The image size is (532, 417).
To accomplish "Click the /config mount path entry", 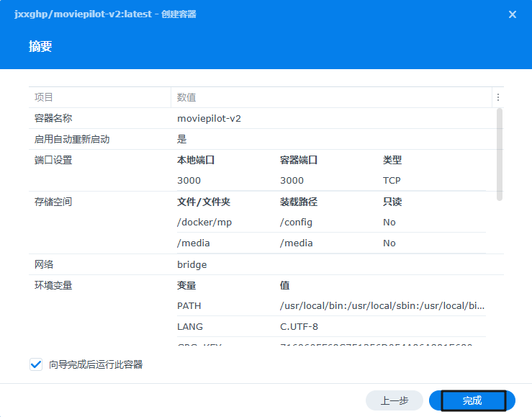I will pyautogui.click(x=296, y=223).
